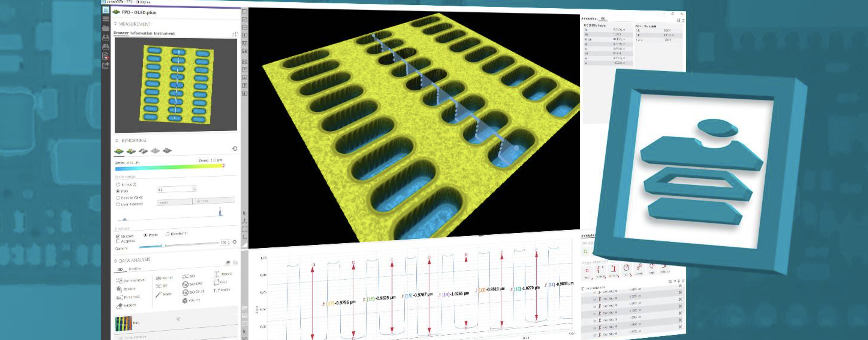868x340 pixels.
Task: Collapse the DATA ANALYSIS section
Action: point(116,261)
